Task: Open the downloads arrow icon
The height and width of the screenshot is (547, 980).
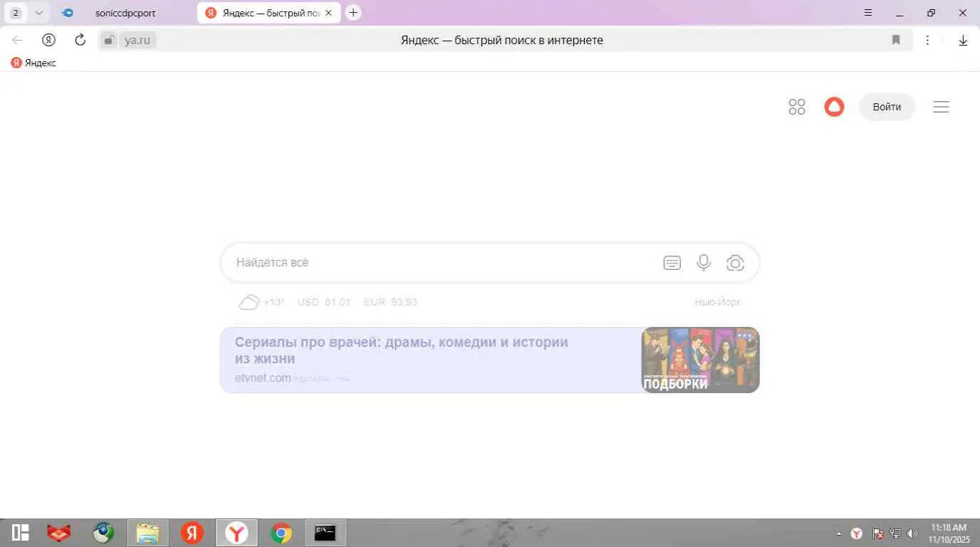Action: [963, 41]
